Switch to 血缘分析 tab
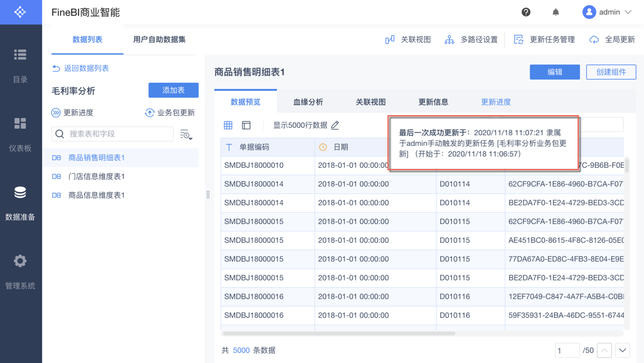The width and height of the screenshot is (644, 363). tap(308, 102)
